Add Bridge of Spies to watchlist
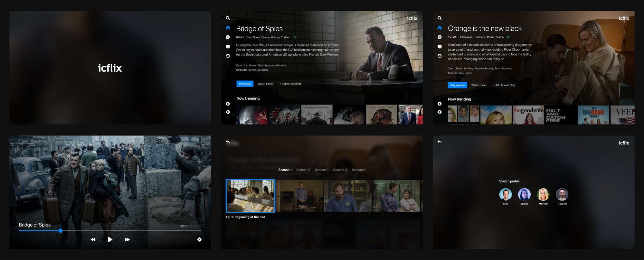The height and width of the screenshot is (260, 644). 290,84
